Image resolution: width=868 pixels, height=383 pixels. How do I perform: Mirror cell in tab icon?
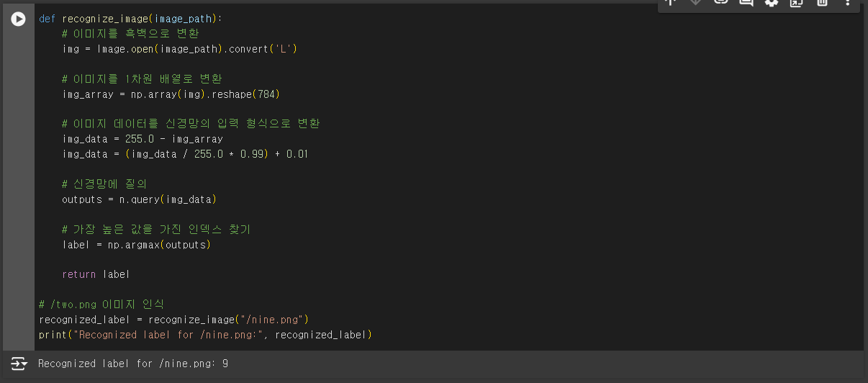[796, 2]
